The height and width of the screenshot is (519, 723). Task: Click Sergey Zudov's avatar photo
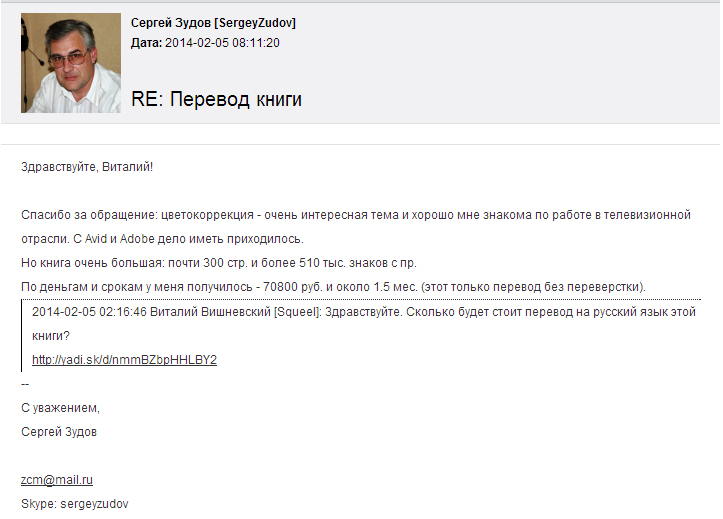pyautogui.click(x=71, y=63)
